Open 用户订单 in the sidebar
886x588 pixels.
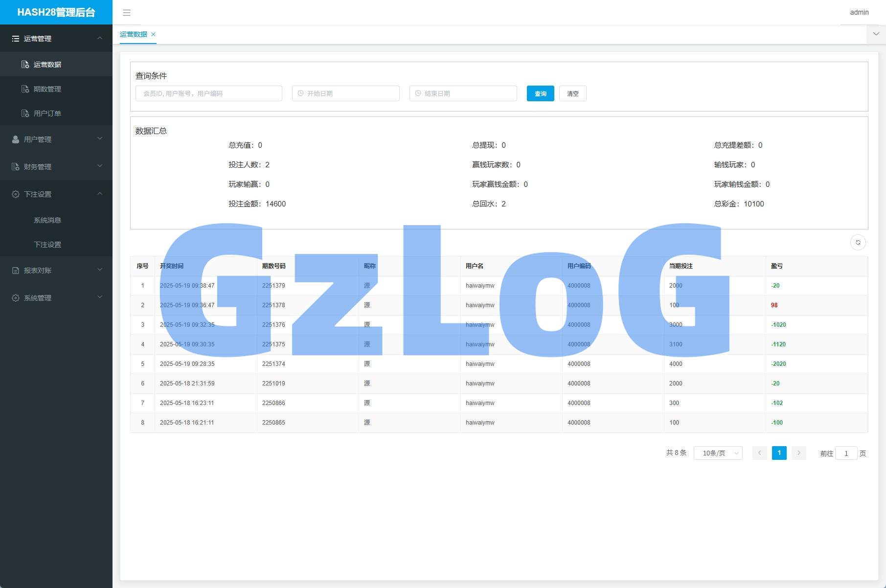point(47,113)
